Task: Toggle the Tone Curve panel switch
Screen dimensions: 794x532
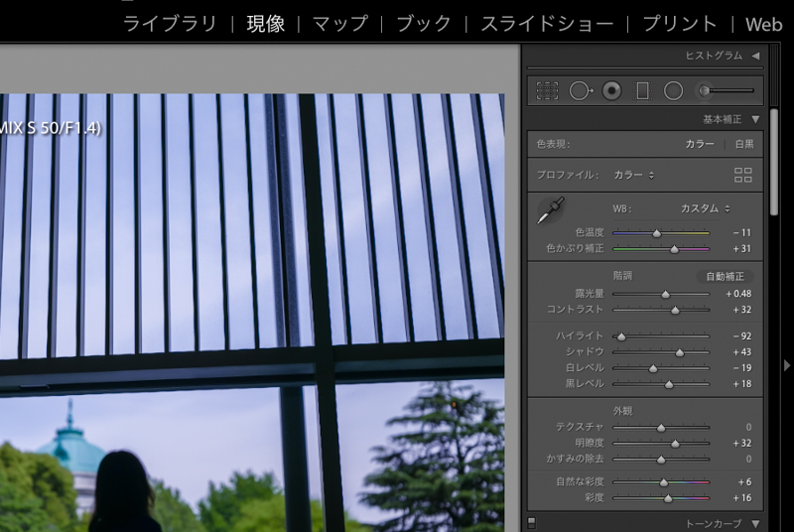Action: [531, 522]
